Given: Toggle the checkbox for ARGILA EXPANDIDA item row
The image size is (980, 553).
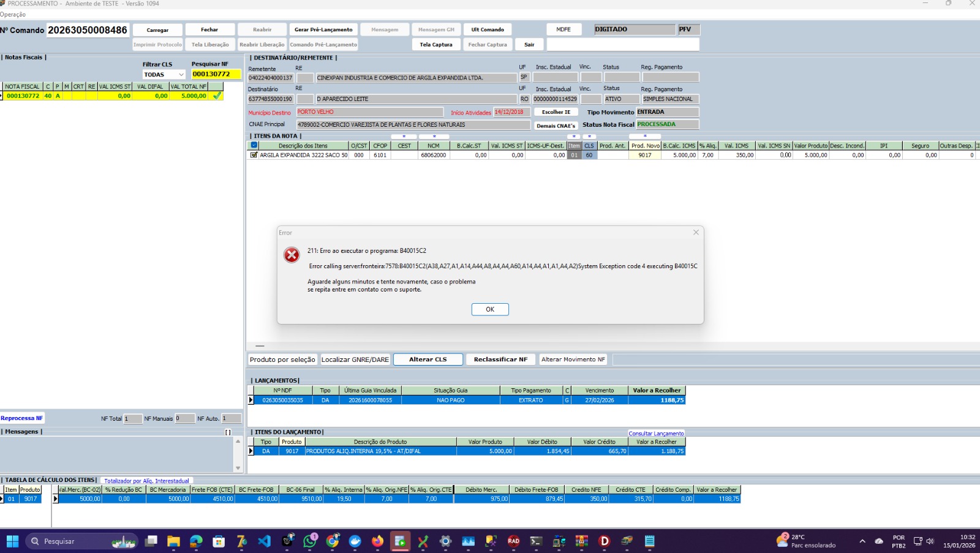Looking at the screenshot, I should coord(254,155).
